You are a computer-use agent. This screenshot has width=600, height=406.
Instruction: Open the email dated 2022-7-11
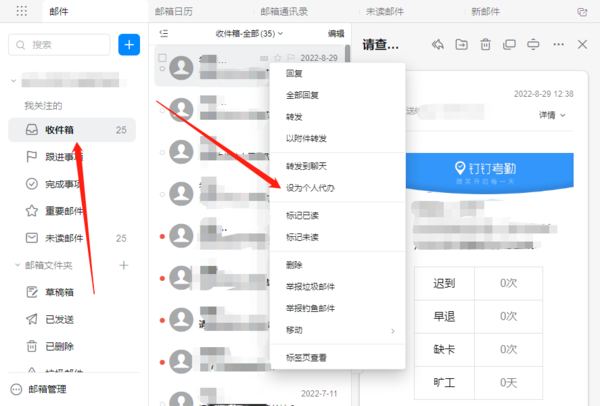pos(250,394)
